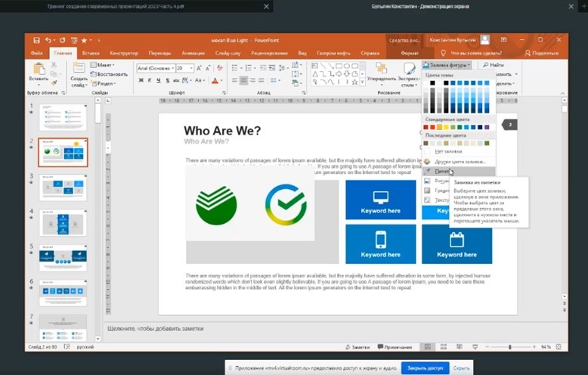Viewport: 588px width, 375px height.
Task: Open the Вставка ribbon tab
Action: click(x=91, y=53)
